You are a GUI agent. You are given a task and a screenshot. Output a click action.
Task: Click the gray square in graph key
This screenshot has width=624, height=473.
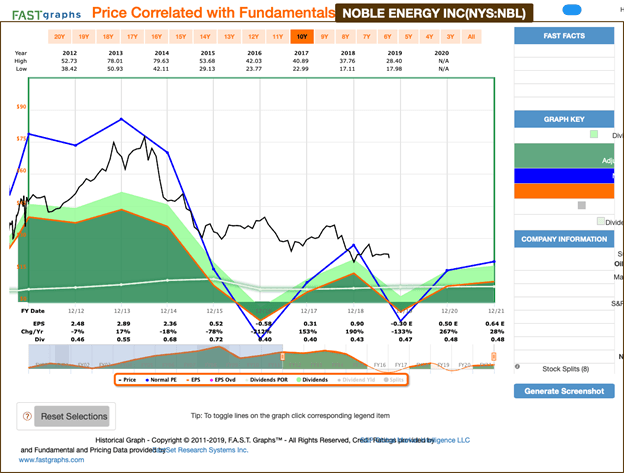(582, 205)
